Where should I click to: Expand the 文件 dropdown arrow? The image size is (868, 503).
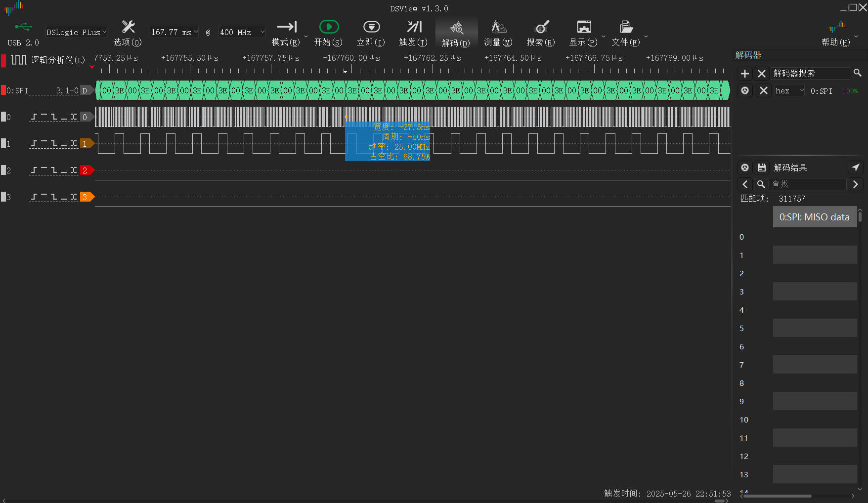point(646,36)
